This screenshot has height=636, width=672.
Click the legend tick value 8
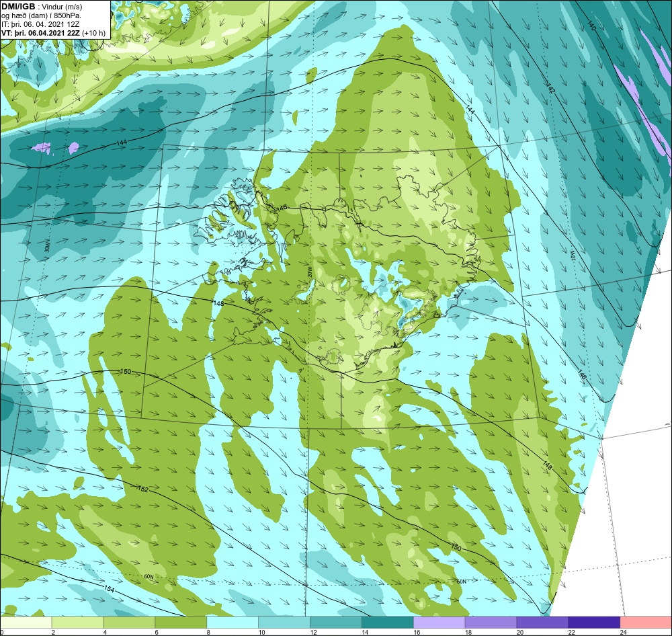208,632
